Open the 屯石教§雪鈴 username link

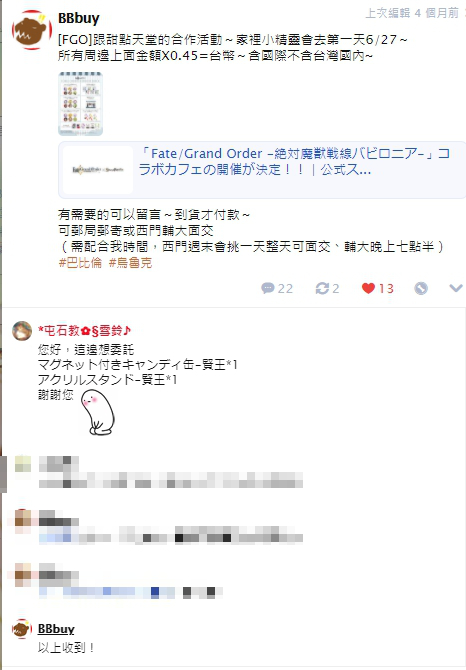[85, 331]
